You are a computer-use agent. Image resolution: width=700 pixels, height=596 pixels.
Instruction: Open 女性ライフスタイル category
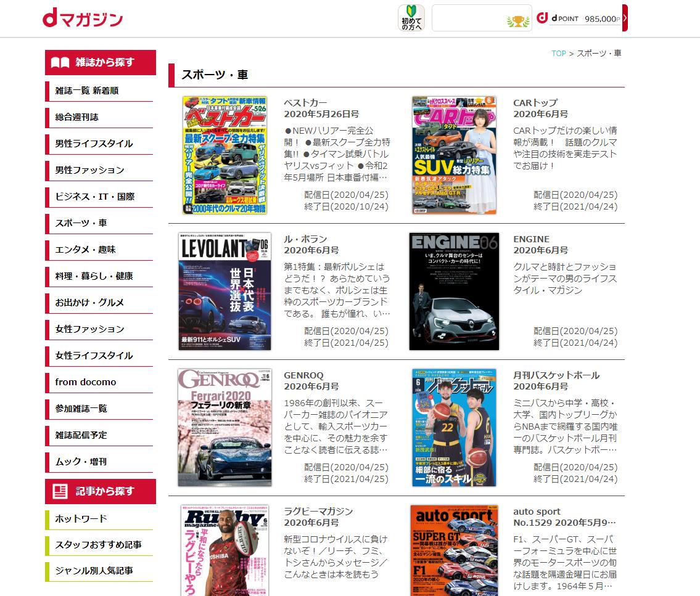pyautogui.click(x=99, y=356)
